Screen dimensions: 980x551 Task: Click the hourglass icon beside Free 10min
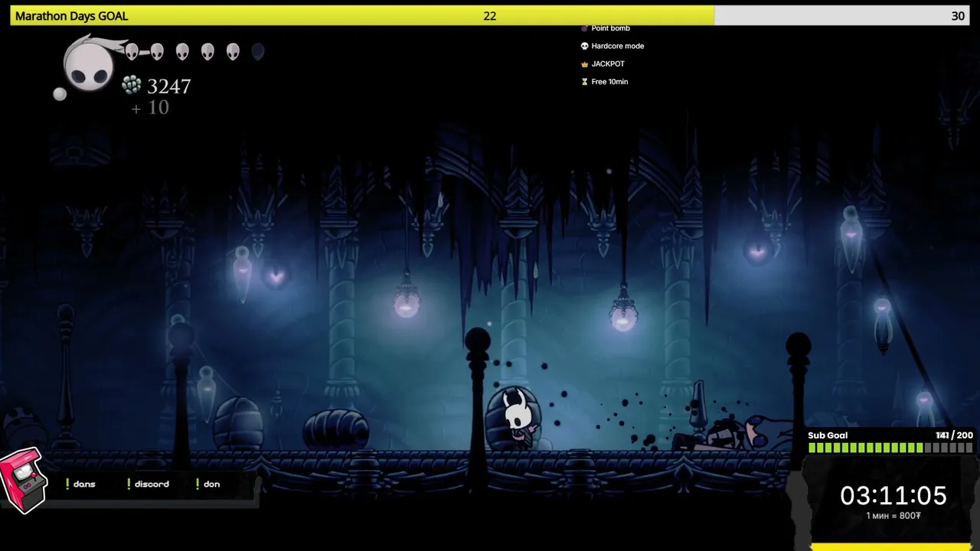[x=584, y=82]
